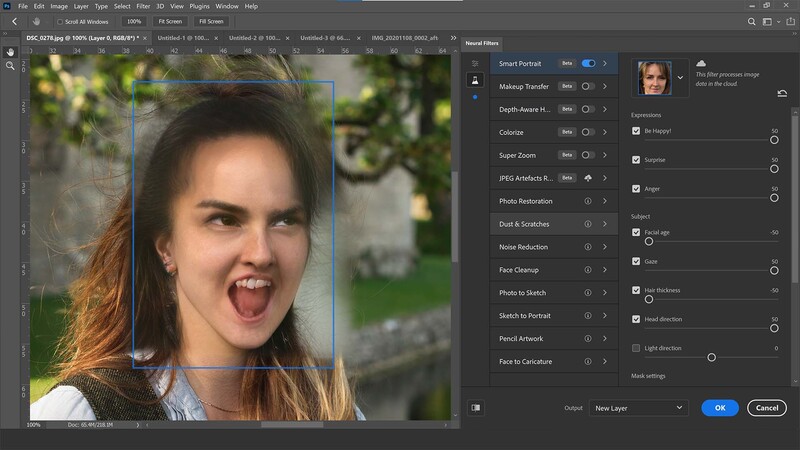Click the Neural Filters panel tab
Screen dimensions: 800x450
coord(482,43)
